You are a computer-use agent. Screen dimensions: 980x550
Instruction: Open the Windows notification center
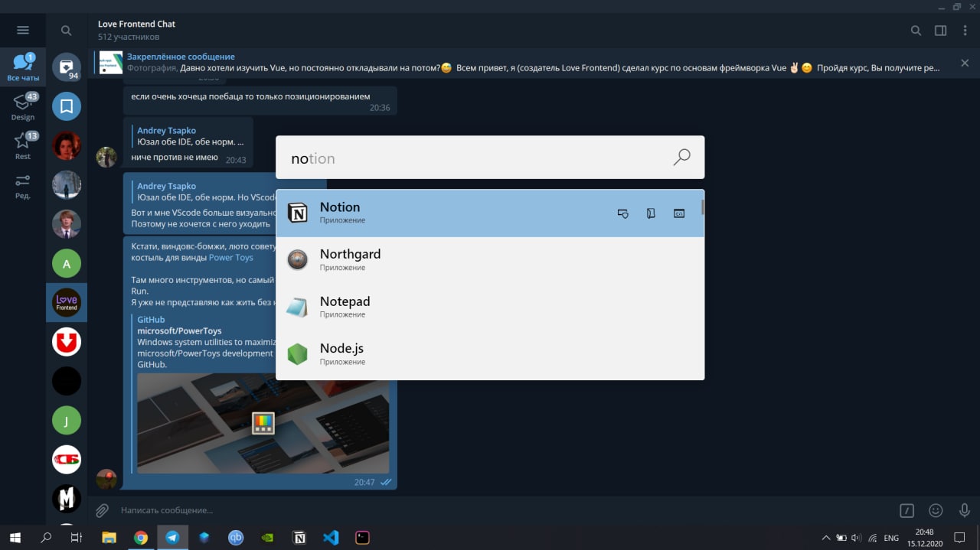point(959,538)
